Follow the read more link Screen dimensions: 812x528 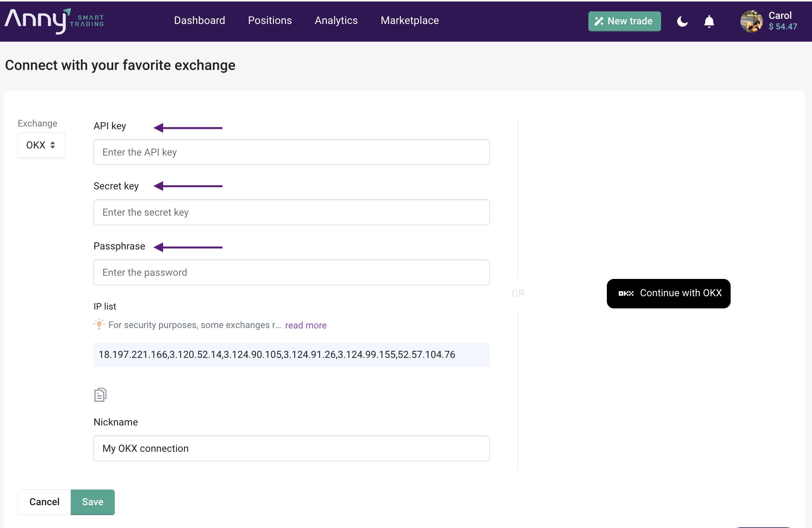point(306,325)
